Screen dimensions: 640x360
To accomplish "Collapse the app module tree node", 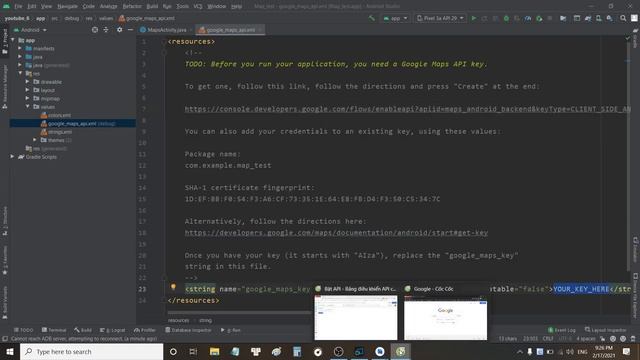I will click(x=13, y=40).
